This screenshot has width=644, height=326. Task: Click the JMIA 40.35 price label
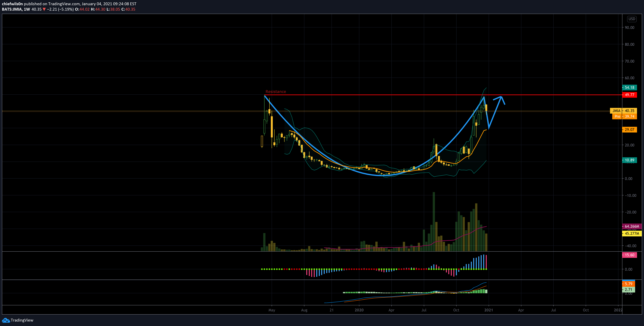pos(623,111)
